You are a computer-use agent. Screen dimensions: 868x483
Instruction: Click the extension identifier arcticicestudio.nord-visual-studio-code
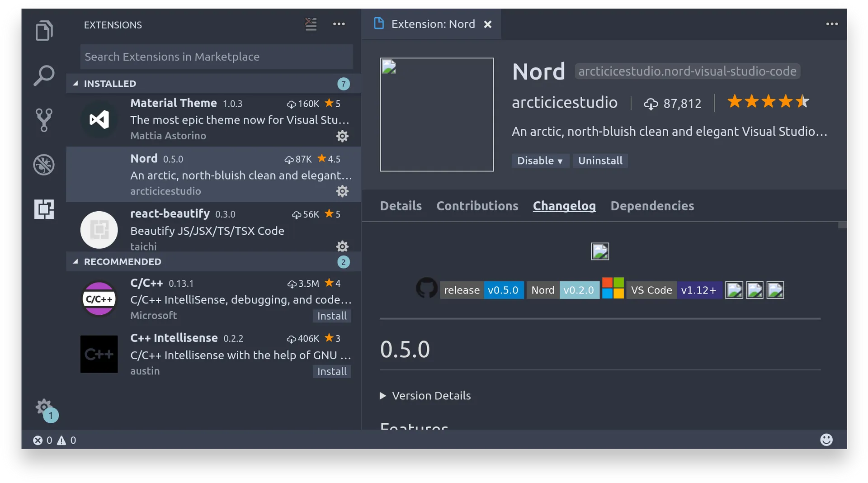[x=687, y=71]
